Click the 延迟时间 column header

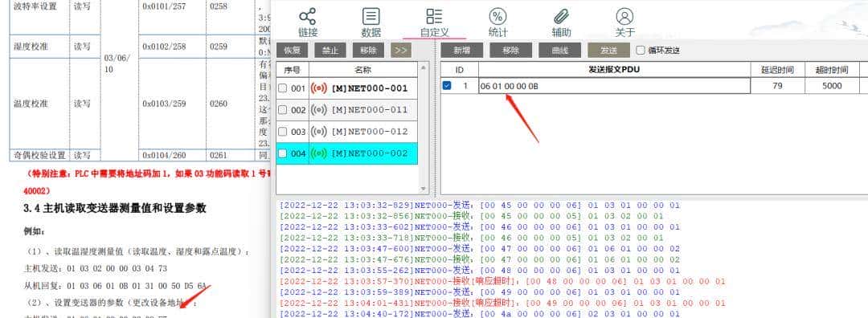[778, 70]
